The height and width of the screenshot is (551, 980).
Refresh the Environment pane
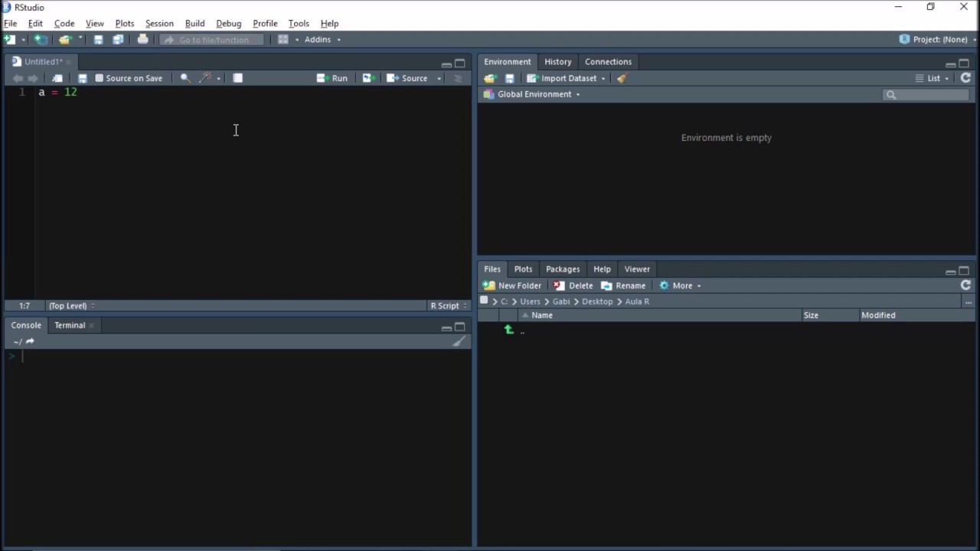click(965, 78)
